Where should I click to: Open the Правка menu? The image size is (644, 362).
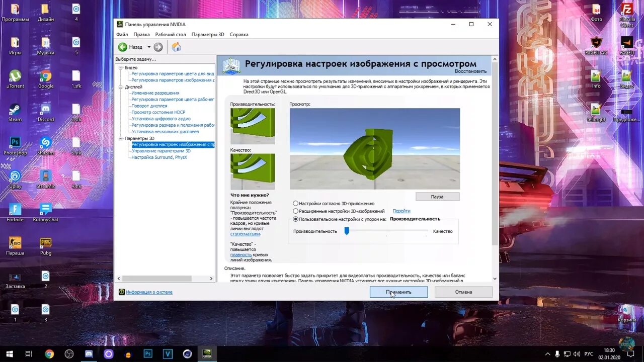pos(141,34)
